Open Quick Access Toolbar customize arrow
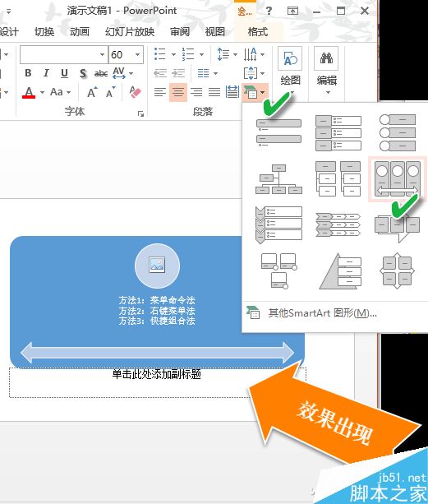The width and height of the screenshot is (428, 504). coord(9,12)
